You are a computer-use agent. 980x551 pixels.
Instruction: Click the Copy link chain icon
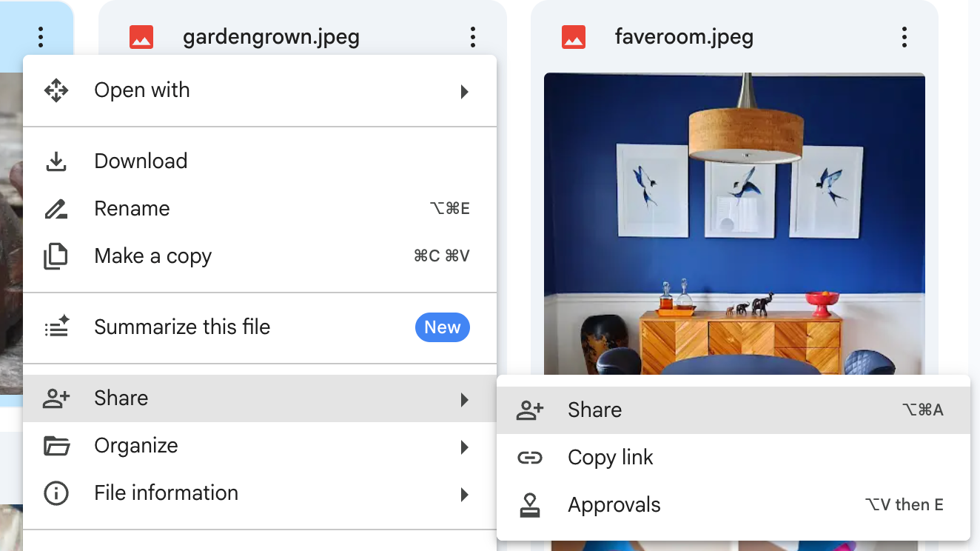pyautogui.click(x=529, y=458)
